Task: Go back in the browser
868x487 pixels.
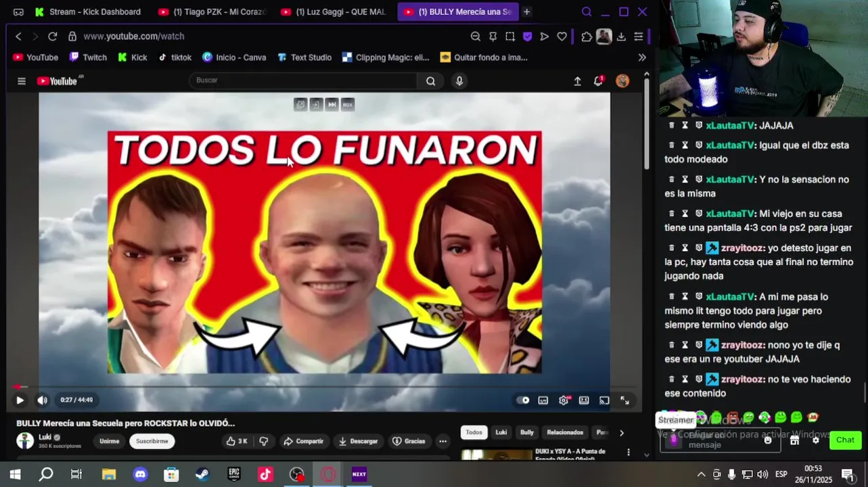Action: pyautogui.click(x=18, y=37)
